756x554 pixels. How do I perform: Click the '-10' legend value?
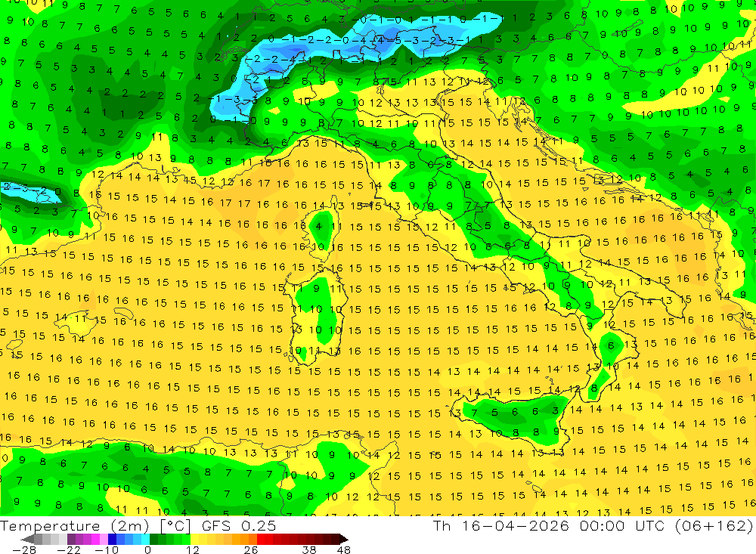[x=107, y=550]
